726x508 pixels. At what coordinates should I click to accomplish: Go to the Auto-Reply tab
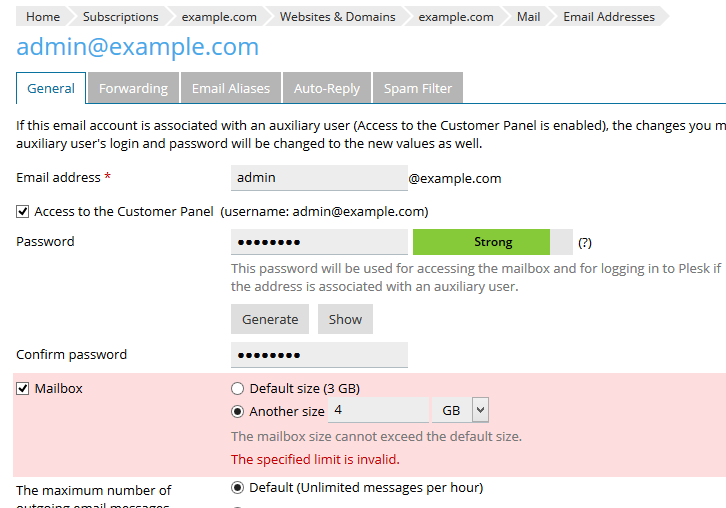pos(327,88)
